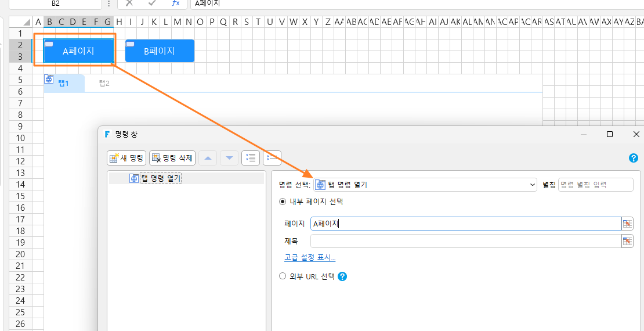
Task: Click the B페이지 button cell
Action: [x=160, y=51]
